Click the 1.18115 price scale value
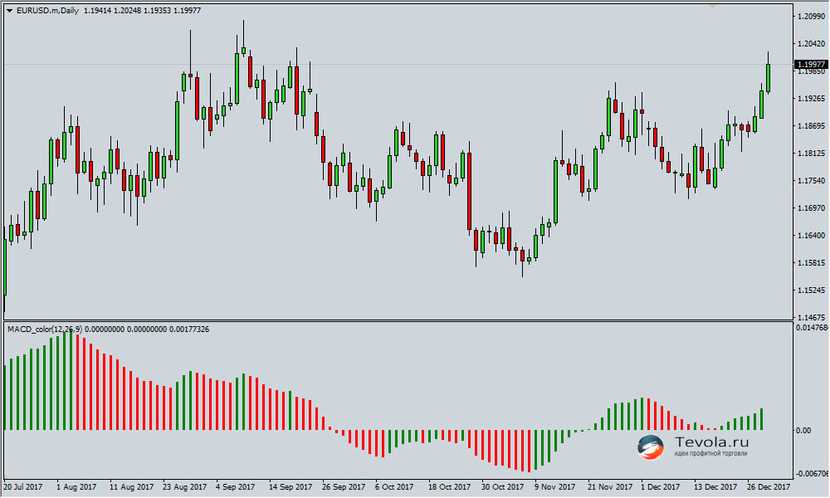Image resolution: width=830 pixels, height=498 pixels. point(808,154)
